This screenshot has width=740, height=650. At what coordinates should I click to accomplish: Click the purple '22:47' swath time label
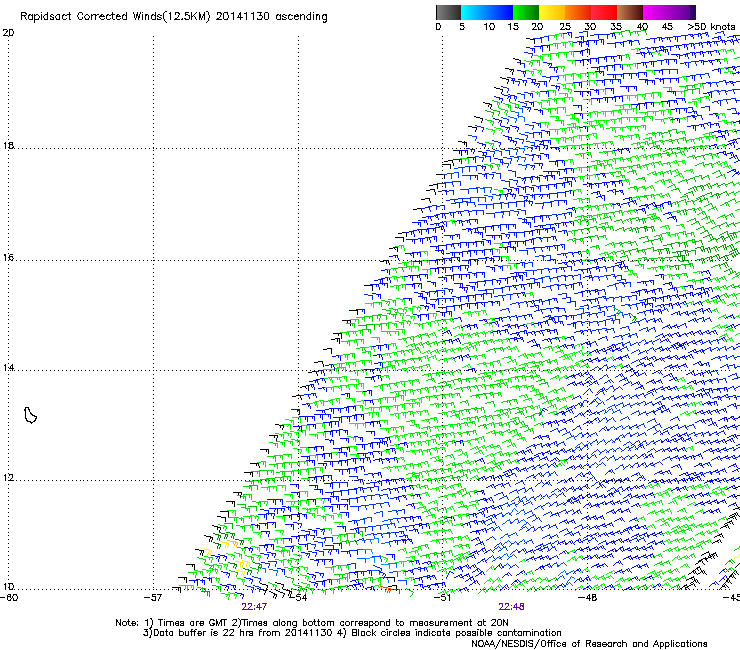pyautogui.click(x=254, y=607)
